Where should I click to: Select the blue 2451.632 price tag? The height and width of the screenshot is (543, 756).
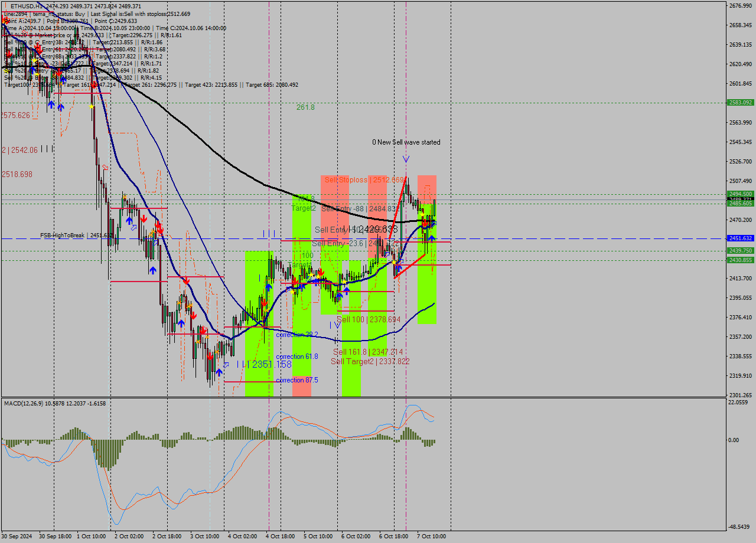click(x=741, y=238)
